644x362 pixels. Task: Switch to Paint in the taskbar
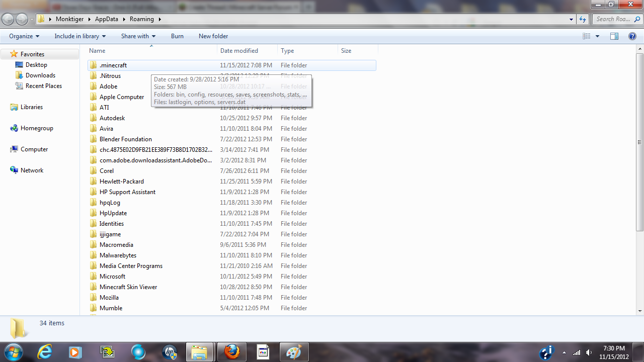tap(294, 352)
